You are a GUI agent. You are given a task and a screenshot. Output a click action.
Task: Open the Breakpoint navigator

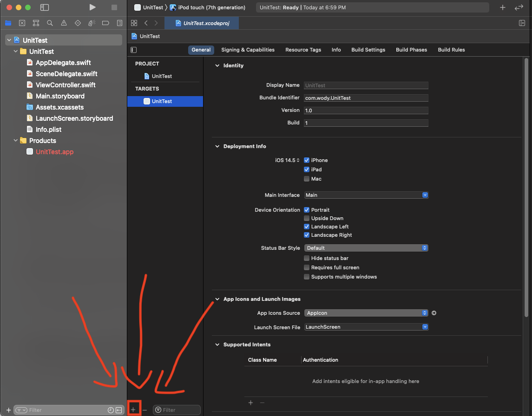pos(105,23)
